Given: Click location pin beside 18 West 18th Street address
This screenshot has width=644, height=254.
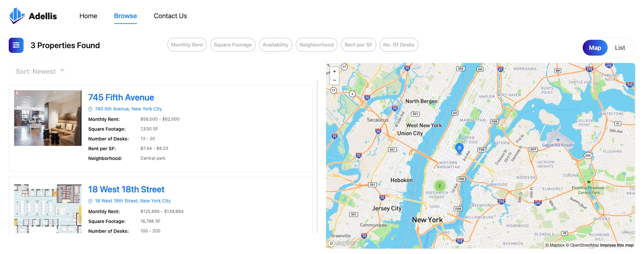Looking at the screenshot, I should [x=90, y=201].
